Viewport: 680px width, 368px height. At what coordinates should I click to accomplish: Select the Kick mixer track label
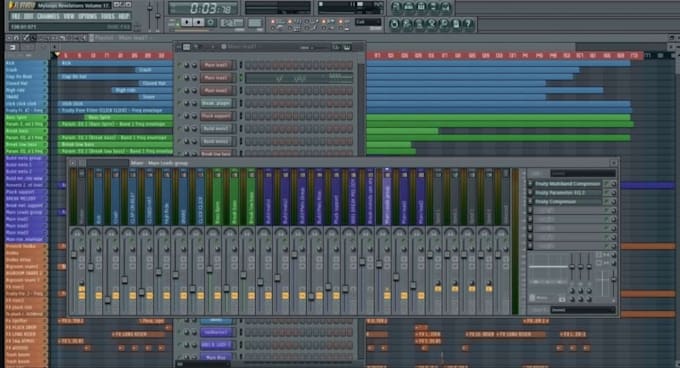tap(98, 196)
